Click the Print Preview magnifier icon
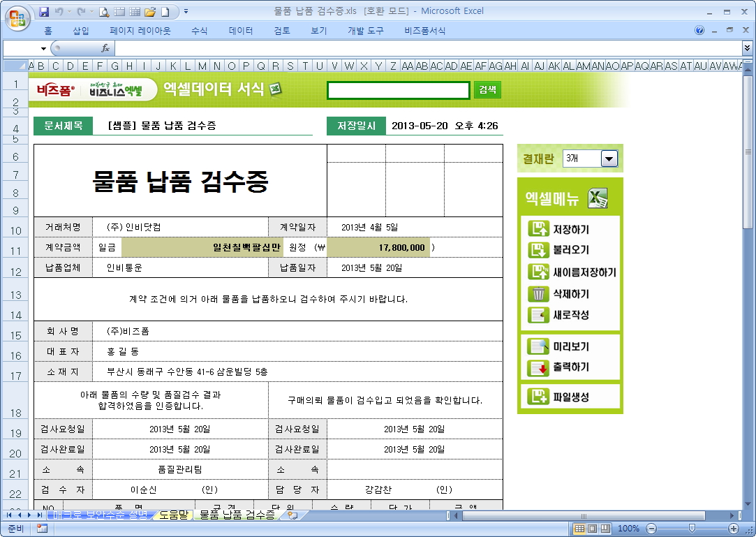Image resolution: width=756 pixels, height=537 pixels. coord(104,12)
